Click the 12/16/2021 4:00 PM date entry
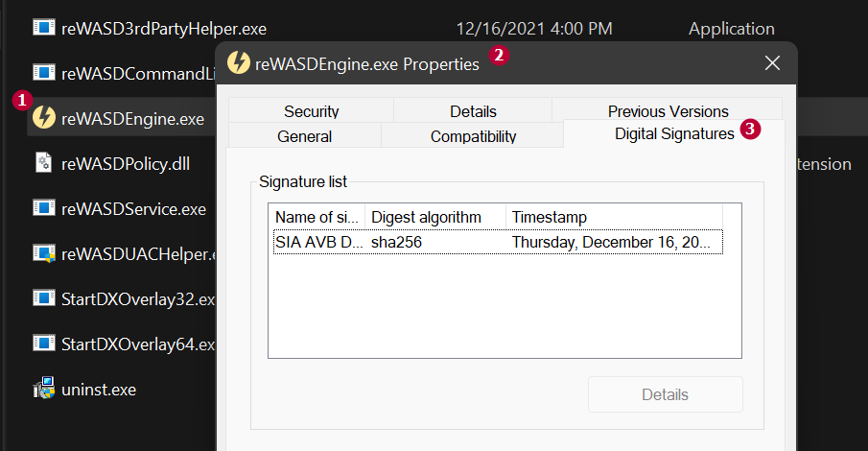Image resolution: width=868 pixels, height=451 pixels. click(534, 28)
